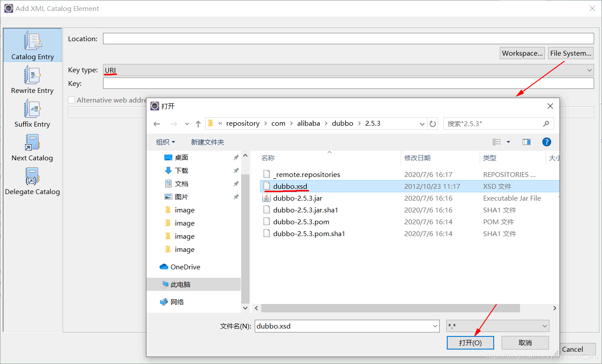The image size is (602, 364).
Task: Click the alibaba breadcrumb segment
Action: point(309,124)
